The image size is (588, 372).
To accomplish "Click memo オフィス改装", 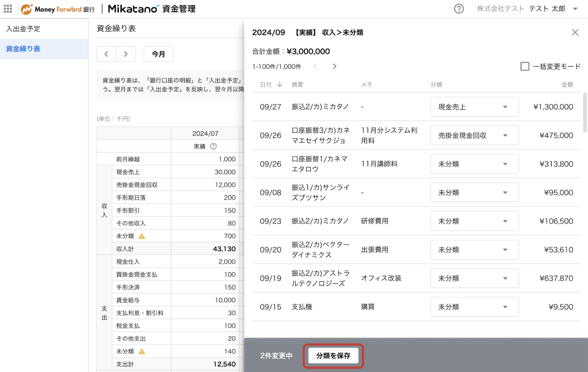I will click(381, 278).
